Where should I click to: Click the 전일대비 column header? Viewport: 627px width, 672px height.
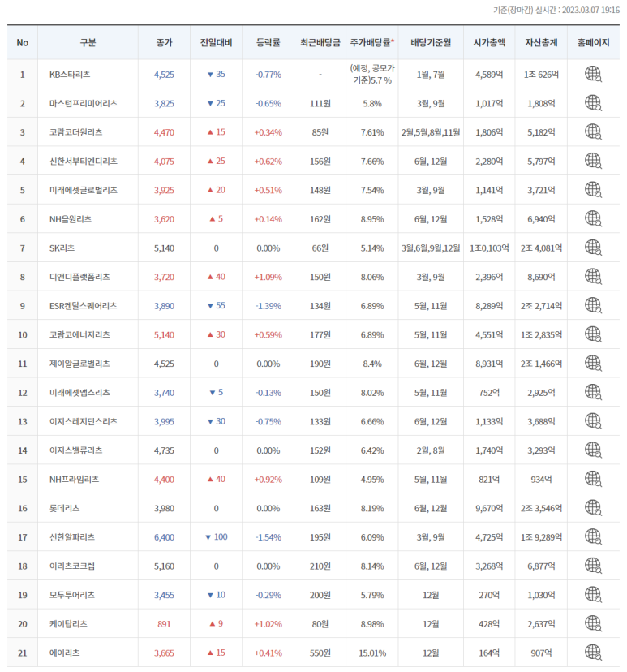(217, 42)
